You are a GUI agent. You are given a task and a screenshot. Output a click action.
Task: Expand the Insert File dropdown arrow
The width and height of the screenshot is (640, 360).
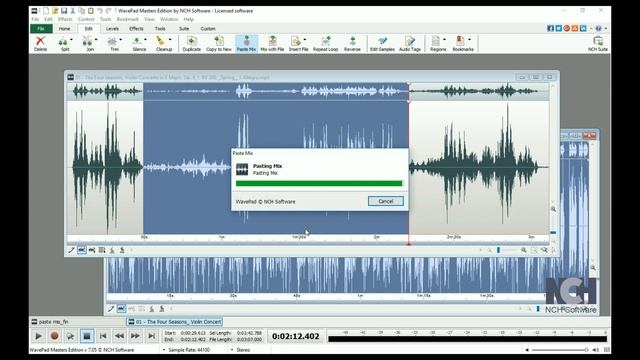click(305, 40)
